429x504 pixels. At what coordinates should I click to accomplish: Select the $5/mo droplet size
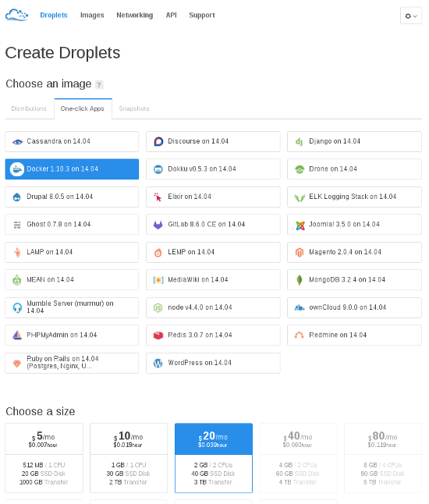pos(44,458)
